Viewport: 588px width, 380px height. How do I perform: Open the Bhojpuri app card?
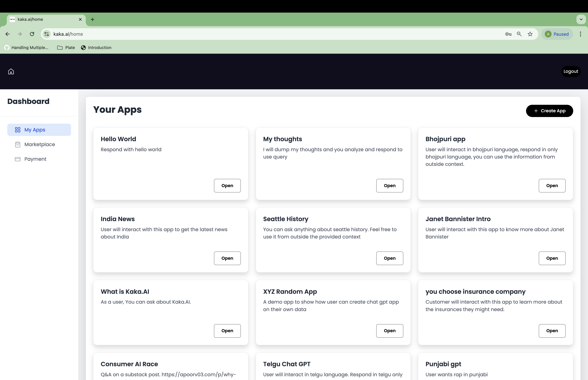click(552, 186)
